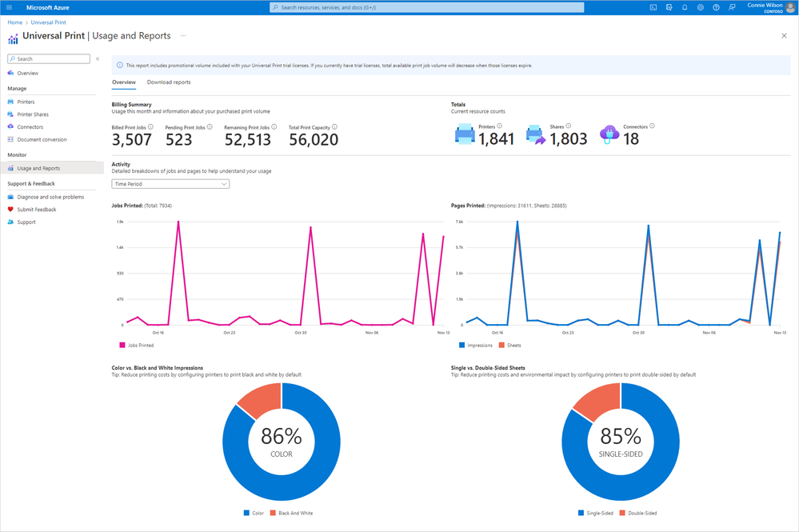Open Cloud Shell from top bar
Image resolution: width=799 pixels, height=532 pixels.
point(653,7)
